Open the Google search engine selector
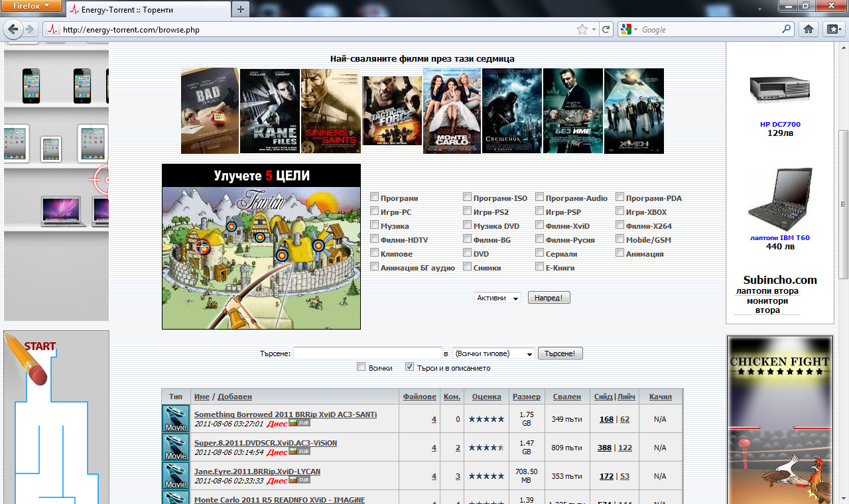This screenshot has width=849, height=504. coord(628,29)
